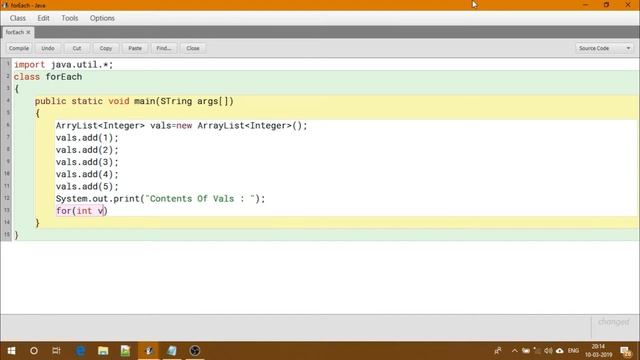Open the Class menu

coord(18,18)
